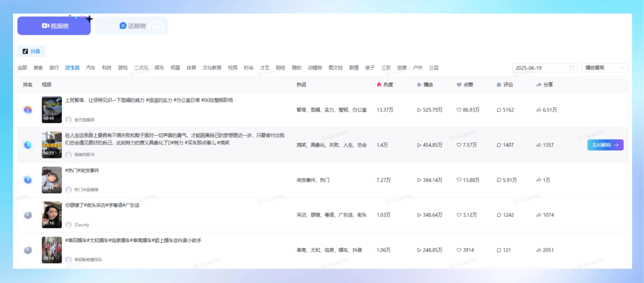Choose the 游戏 category
This screenshot has height=283, width=644.
click(123, 68)
